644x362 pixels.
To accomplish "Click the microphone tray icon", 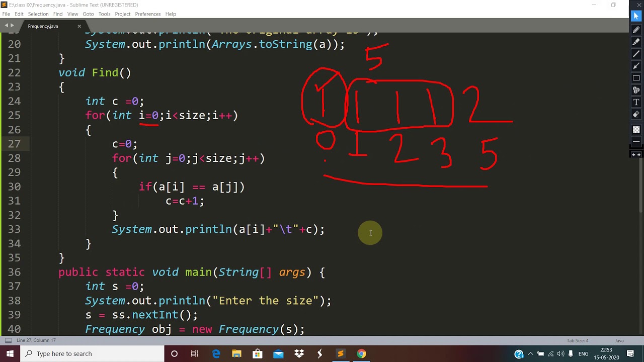I will pyautogui.click(x=571, y=353).
